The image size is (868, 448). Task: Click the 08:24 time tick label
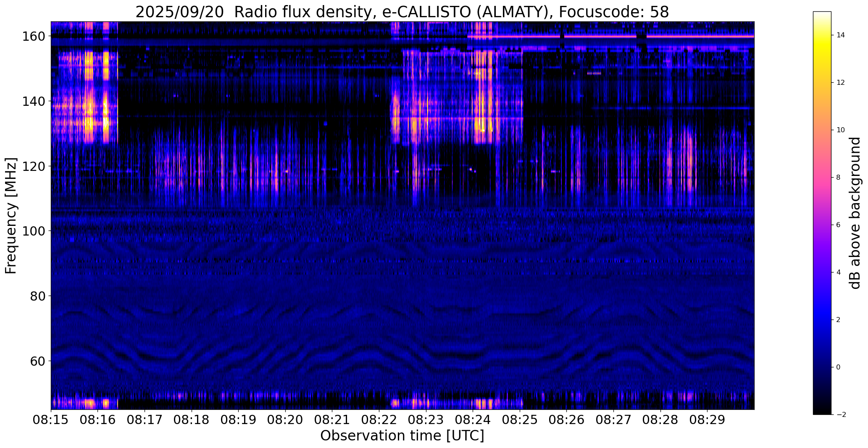(473, 420)
